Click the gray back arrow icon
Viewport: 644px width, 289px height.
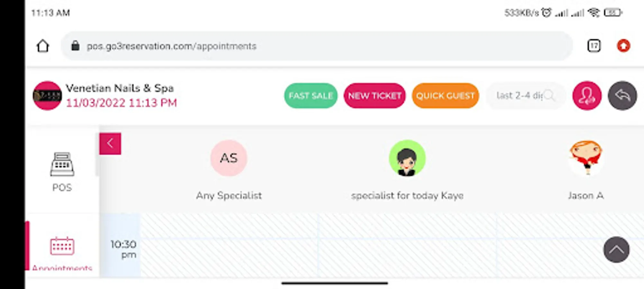click(x=622, y=96)
